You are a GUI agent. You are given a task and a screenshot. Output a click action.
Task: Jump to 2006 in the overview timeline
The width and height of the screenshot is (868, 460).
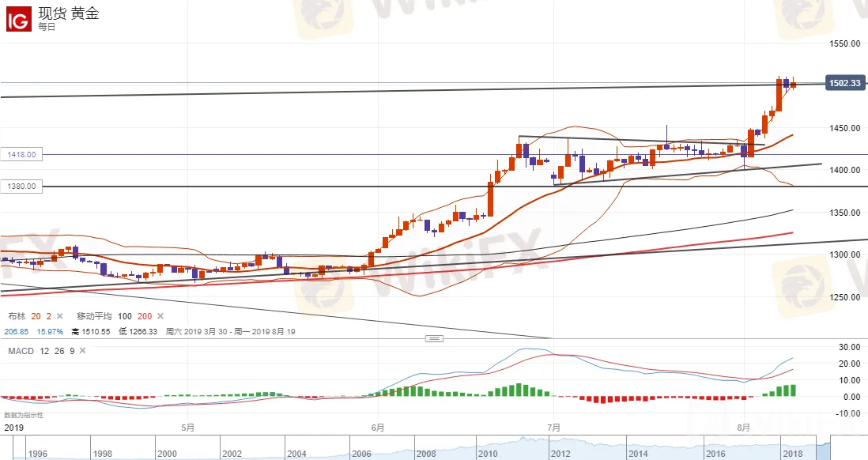point(361,454)
